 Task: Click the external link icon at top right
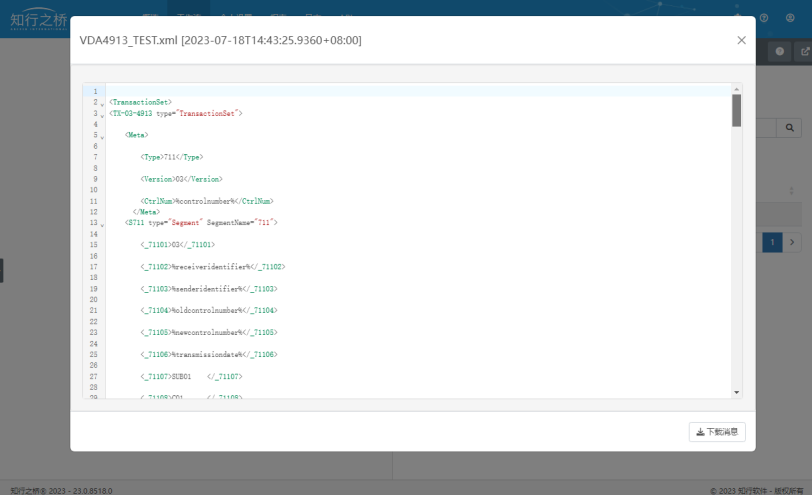pos(805,51)
